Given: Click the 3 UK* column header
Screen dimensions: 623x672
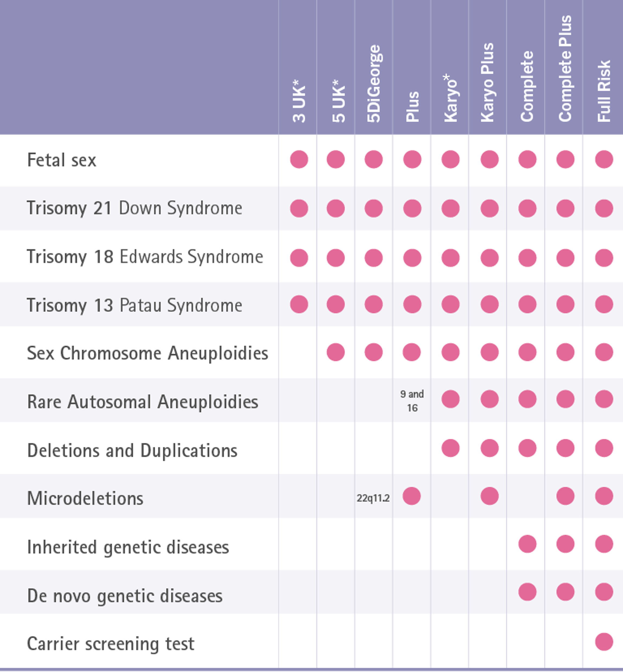Looking at the screenshot, I should click(x=299, y=101).
